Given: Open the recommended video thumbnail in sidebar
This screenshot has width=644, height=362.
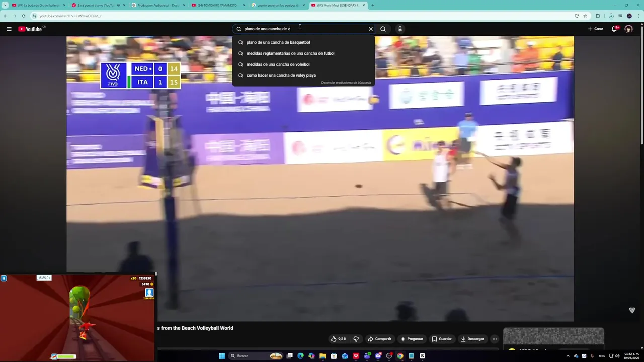Looking at the screenshot, I should pyautogui.click(x=553, y=337).
